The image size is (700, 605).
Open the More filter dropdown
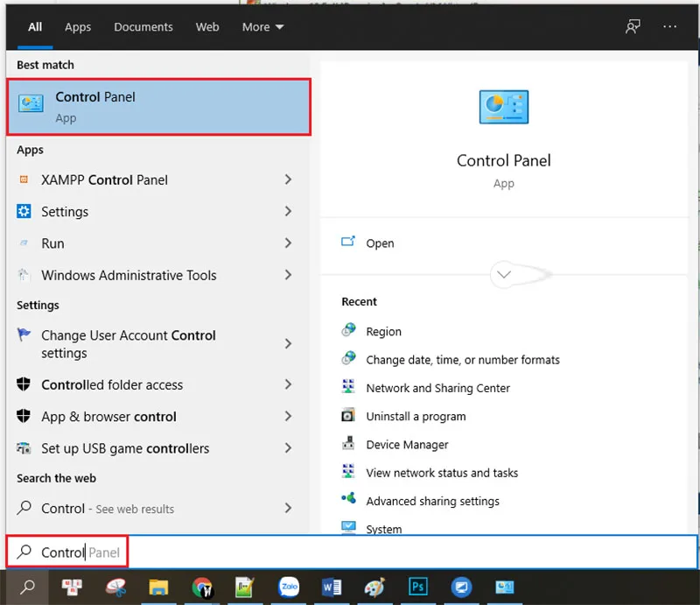(262, 27)
